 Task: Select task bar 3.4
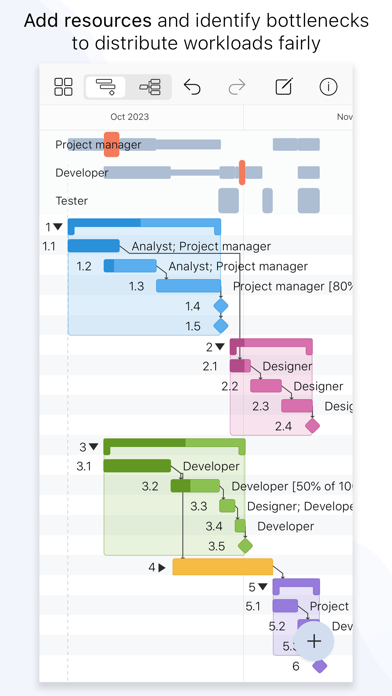tap(240, 526)
